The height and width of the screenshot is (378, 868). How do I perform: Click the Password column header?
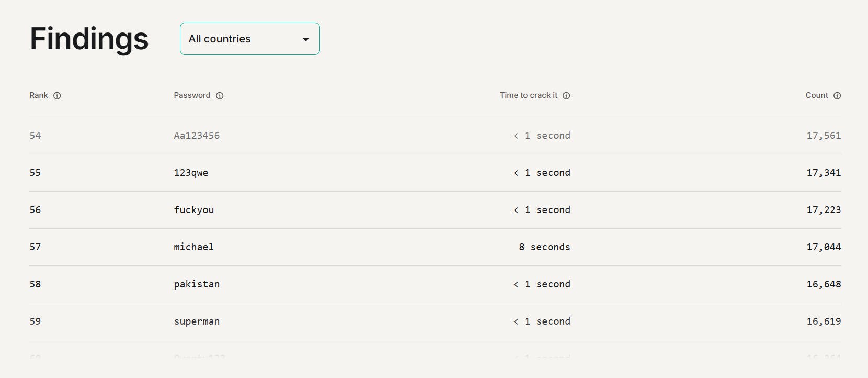pos(192,95)
